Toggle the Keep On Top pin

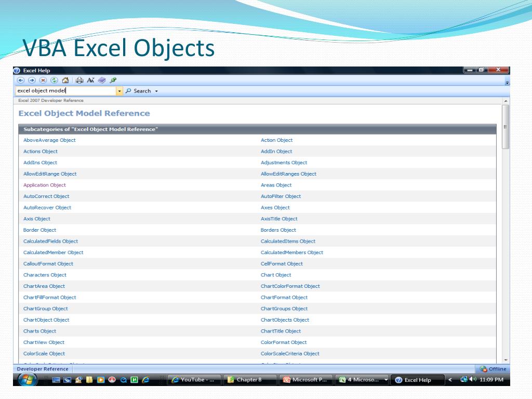tap(113, 81)
